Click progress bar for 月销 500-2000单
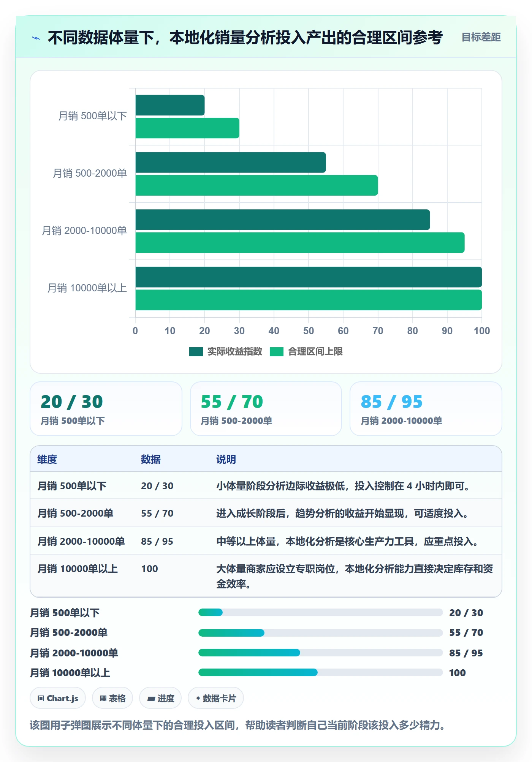 coord(320,632)
